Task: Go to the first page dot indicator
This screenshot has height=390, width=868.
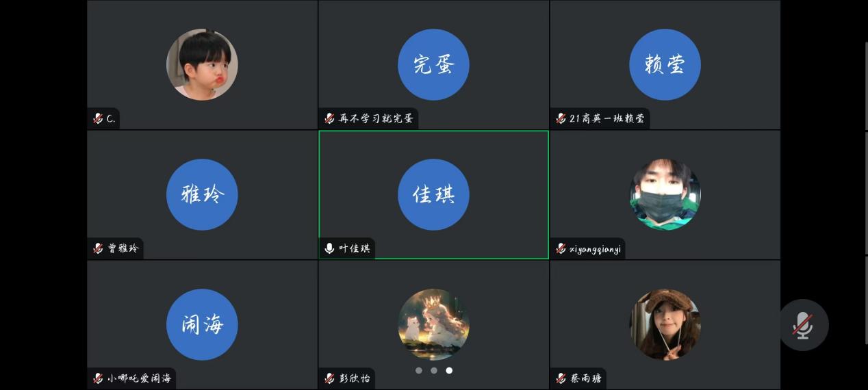Action: [x=419, y=370]
